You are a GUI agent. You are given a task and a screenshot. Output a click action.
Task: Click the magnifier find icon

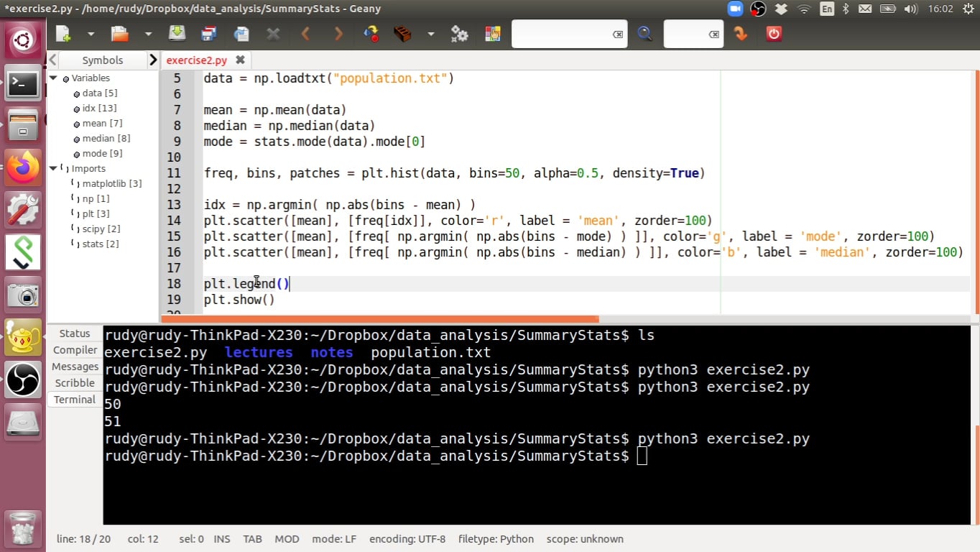click(644, 34)
